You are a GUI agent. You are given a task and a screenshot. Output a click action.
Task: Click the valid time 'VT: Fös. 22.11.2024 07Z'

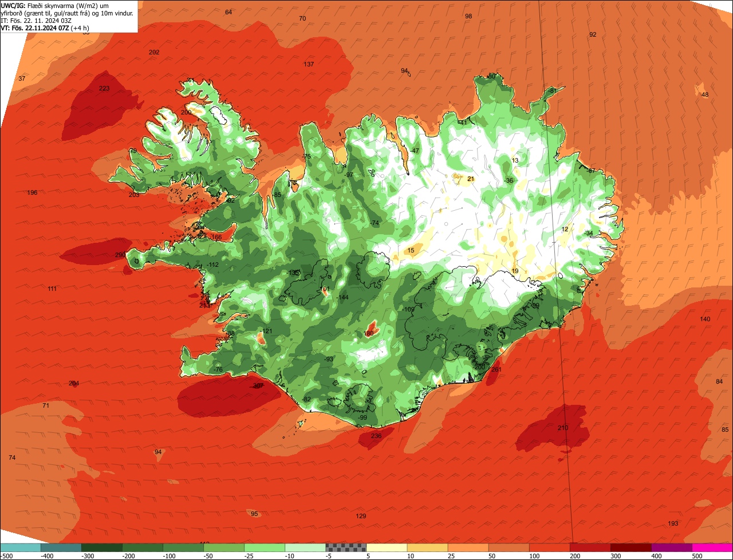(36, 28)
